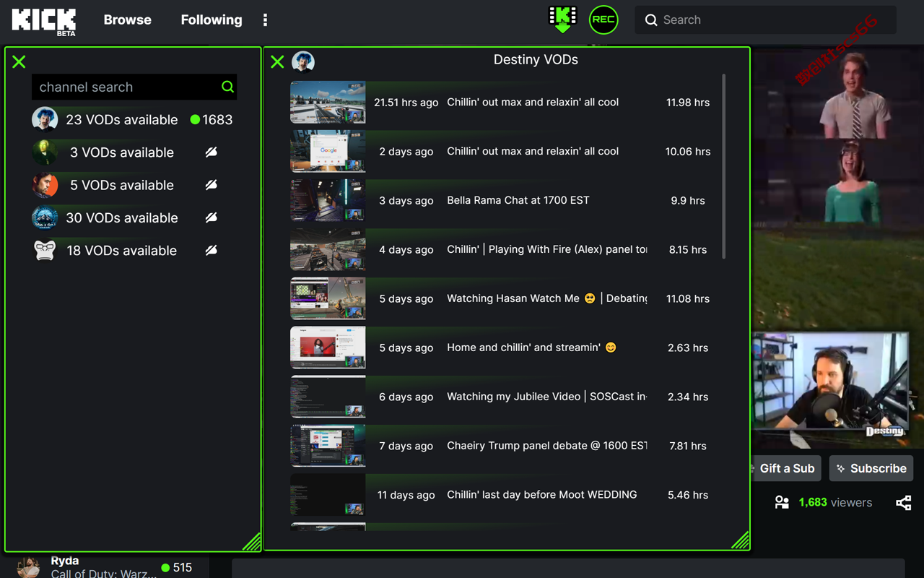Click '18 VODs available' text
The image size is (924, 578).
pos(122,251)
